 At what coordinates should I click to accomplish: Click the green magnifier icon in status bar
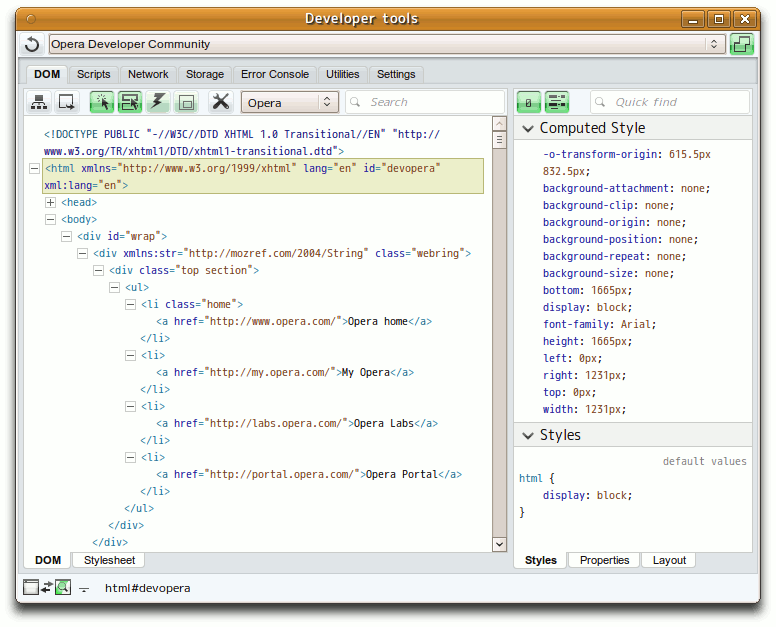click(63, 587)
